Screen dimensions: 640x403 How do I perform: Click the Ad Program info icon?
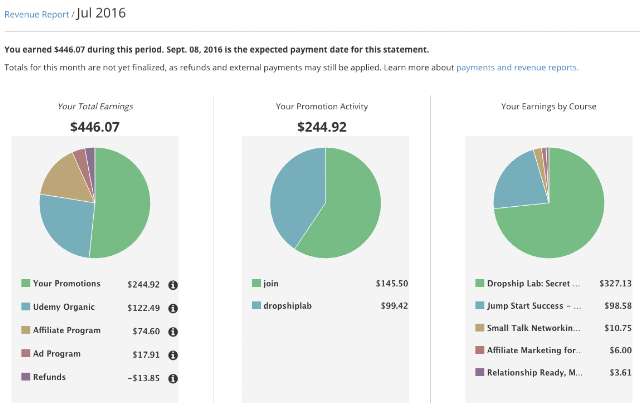(173, 355)
